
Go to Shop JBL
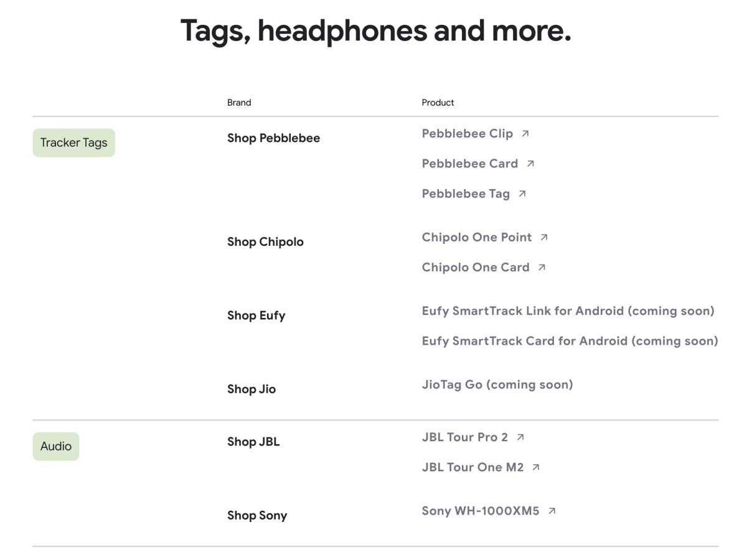[253, 442]
